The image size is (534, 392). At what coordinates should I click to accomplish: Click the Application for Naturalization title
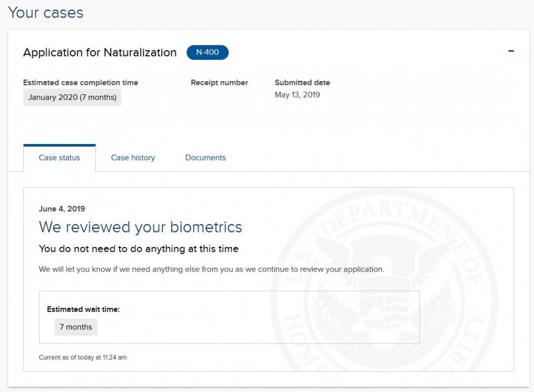click(x=100, y=52)
